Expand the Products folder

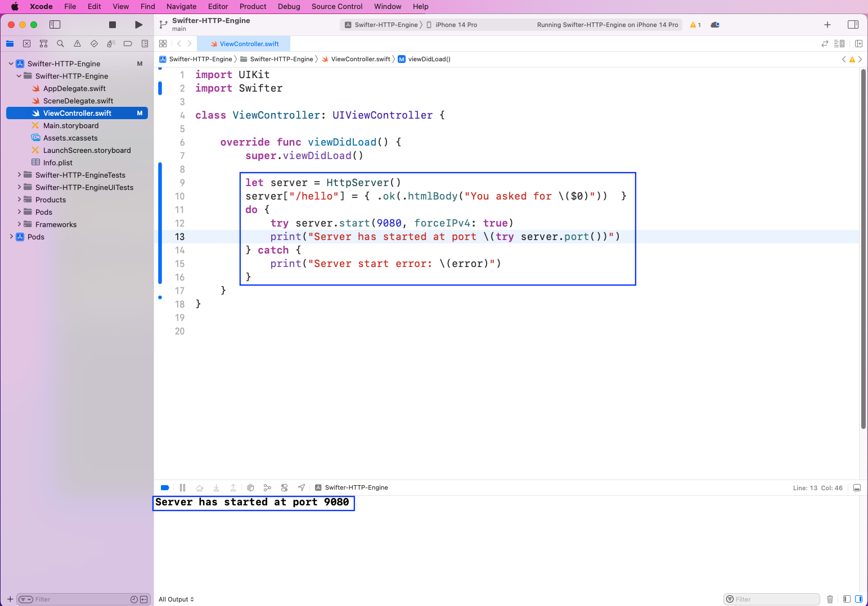click(19, 200)
